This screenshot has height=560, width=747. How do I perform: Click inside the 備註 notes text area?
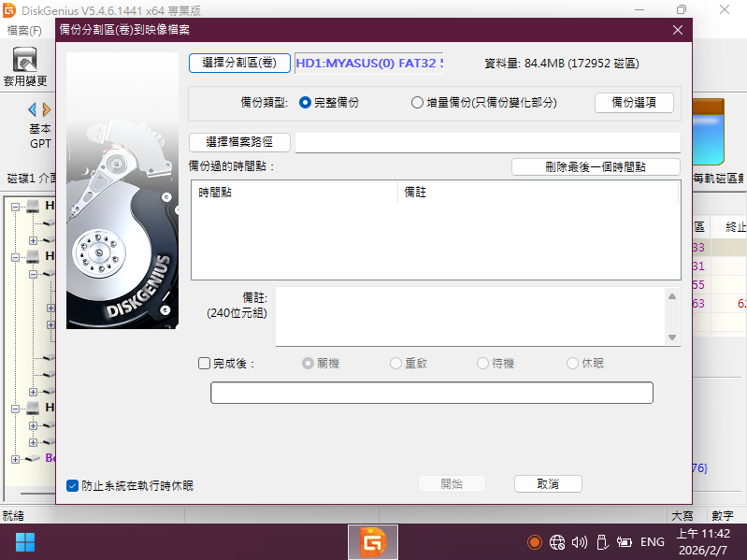point(470,316)
